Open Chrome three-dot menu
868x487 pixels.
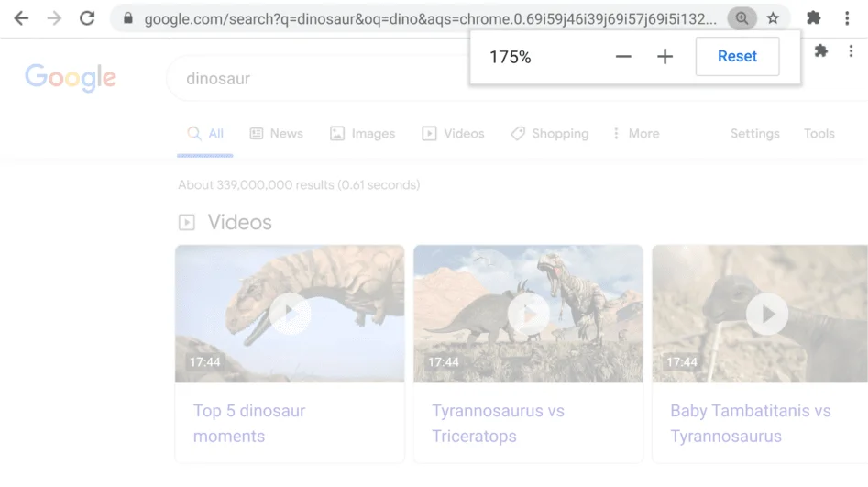[x=847, y=18]
